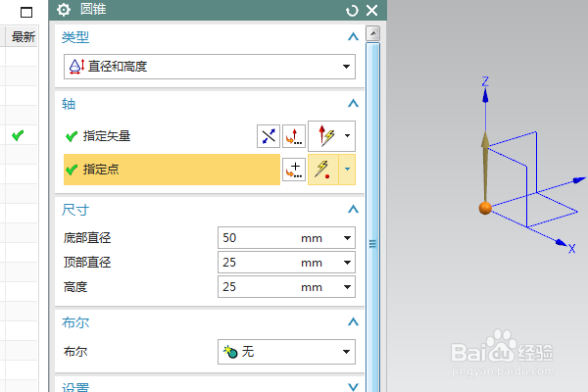Image resolution: width=588 pixels, height=392 pixels.
Task: Collapse the 布尔 section
Action: pyautogui.click(x=353, y=321)
